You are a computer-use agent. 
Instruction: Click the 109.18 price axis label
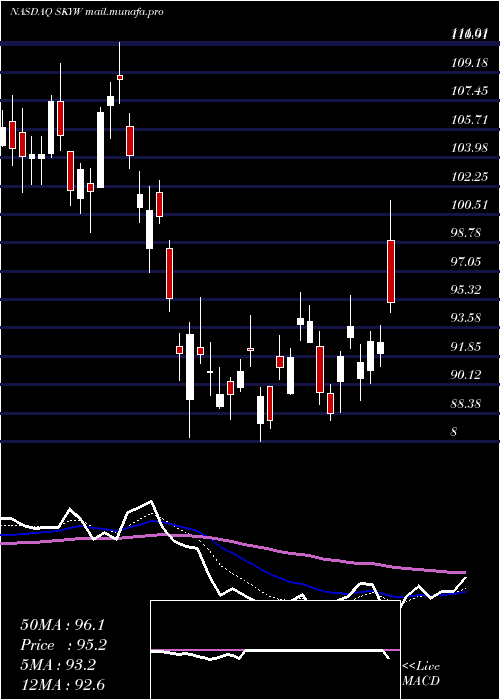click(469, 63)
